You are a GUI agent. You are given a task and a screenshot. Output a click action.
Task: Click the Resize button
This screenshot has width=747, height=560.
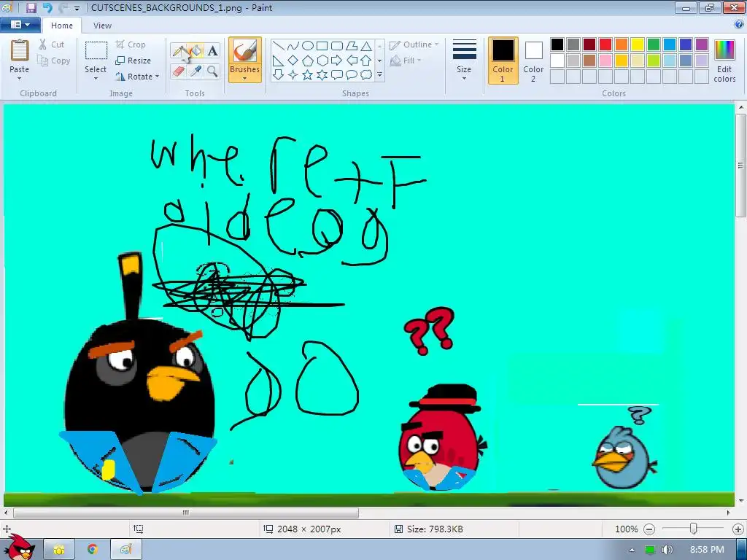[x=133, y=61]
